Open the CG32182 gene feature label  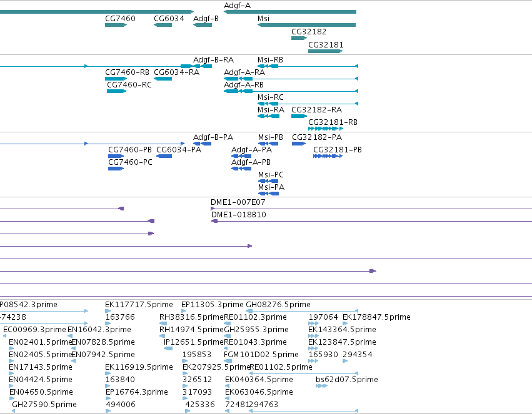(x=309, y=31)
